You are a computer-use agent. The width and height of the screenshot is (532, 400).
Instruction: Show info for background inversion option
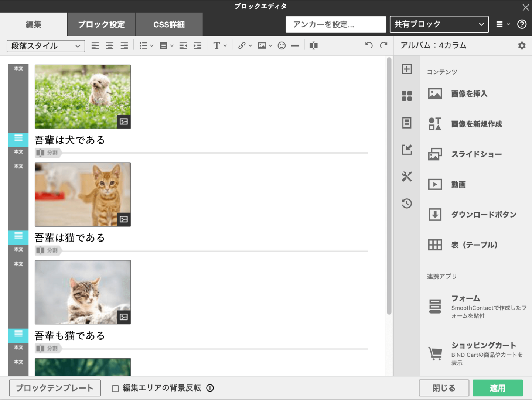click(210, 388)
